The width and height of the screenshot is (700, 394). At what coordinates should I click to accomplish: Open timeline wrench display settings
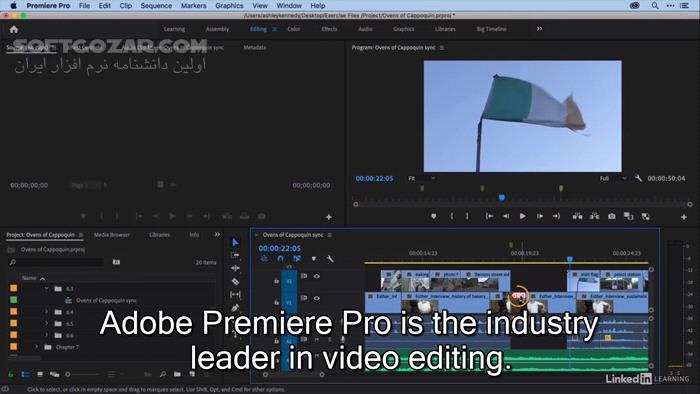[x=330, y=259]
